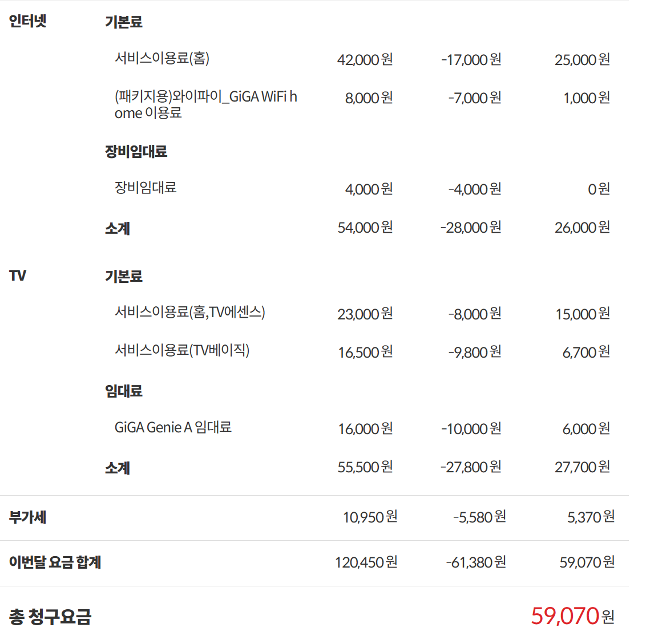Viewport: 646px width, 644px height.
Task: Click the 인터넷 category label
Action: 27,21
